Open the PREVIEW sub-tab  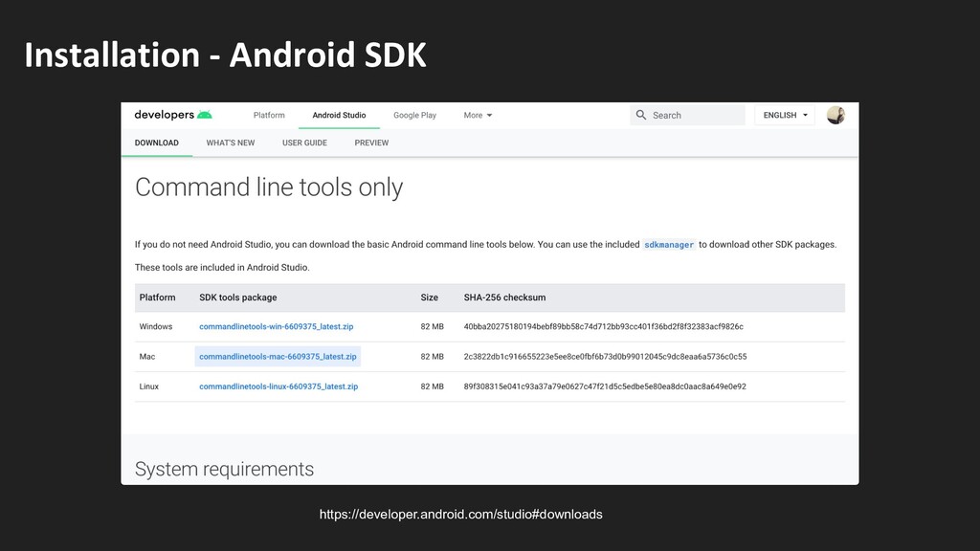coord(372,143)
